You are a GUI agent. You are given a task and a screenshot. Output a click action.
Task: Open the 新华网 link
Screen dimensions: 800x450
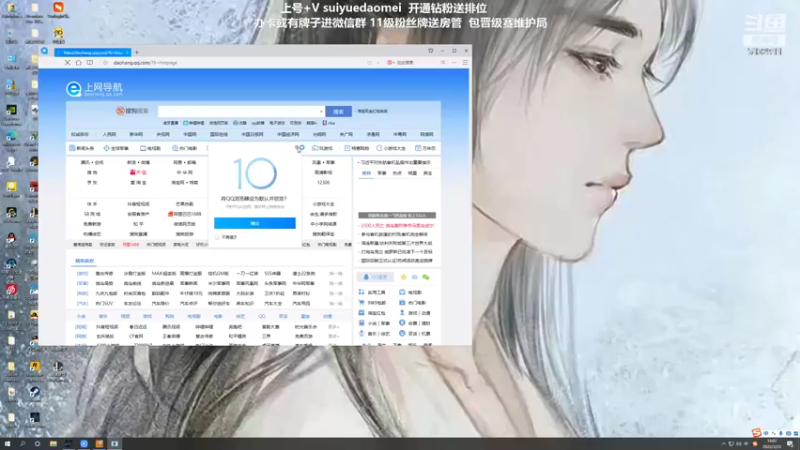(x=136, y=134)
